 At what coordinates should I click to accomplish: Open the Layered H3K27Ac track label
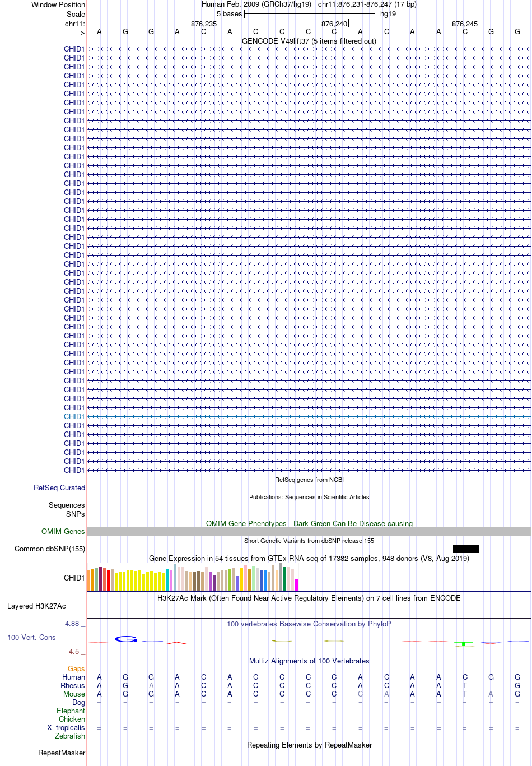tap(36, 606)
